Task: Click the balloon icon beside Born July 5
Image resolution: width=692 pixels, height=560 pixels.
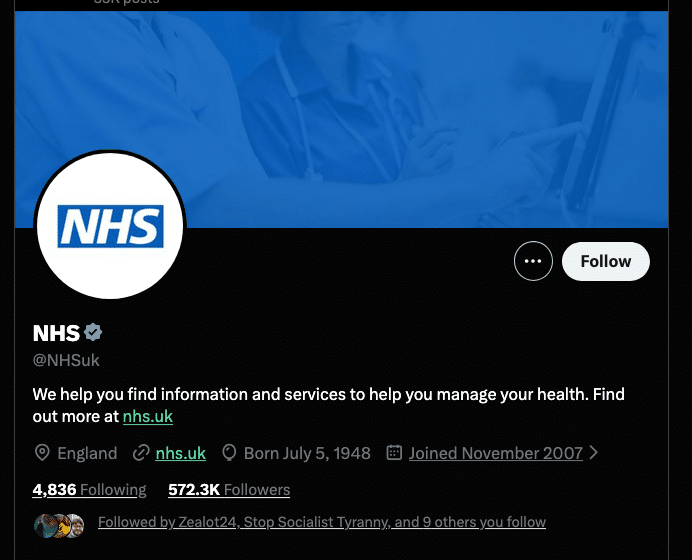Action: pos(229,453)
